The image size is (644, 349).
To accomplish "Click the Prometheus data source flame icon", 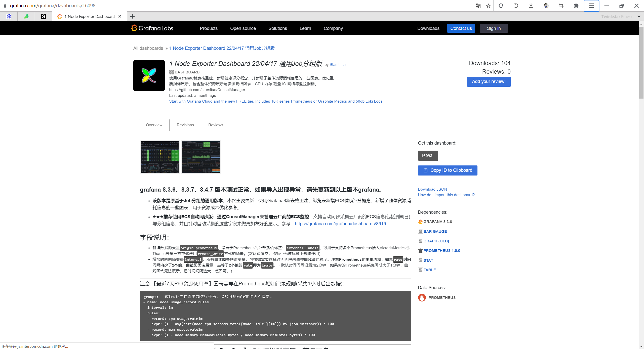I will pos(422,297).
